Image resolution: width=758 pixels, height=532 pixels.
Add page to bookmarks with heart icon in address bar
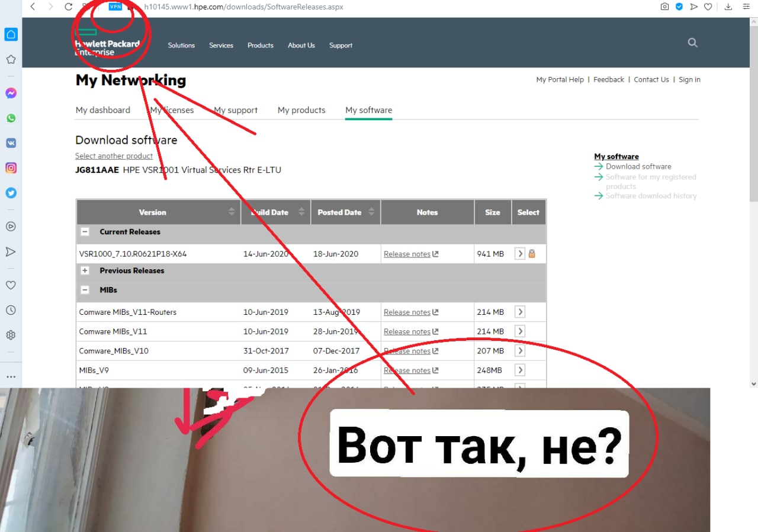click(x=708, y=7)
